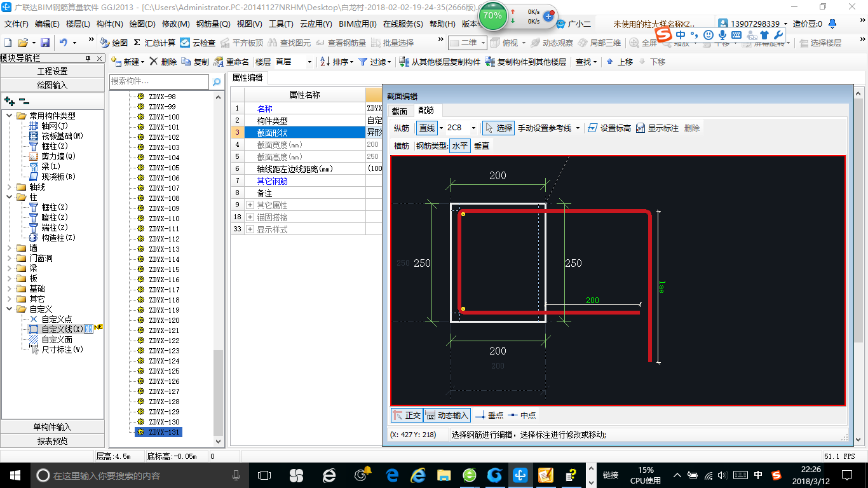This screenshot has width=868, height=488.
Task: Click 重命名 rename component
Action: pyautogui.click(x=231, y=62)
